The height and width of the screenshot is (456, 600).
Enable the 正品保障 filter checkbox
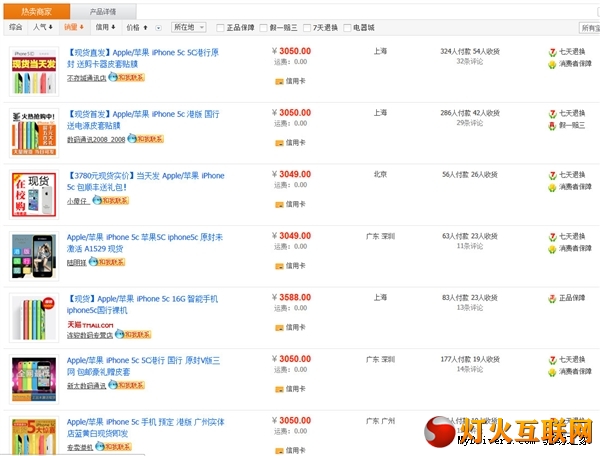tap(220, 28)
